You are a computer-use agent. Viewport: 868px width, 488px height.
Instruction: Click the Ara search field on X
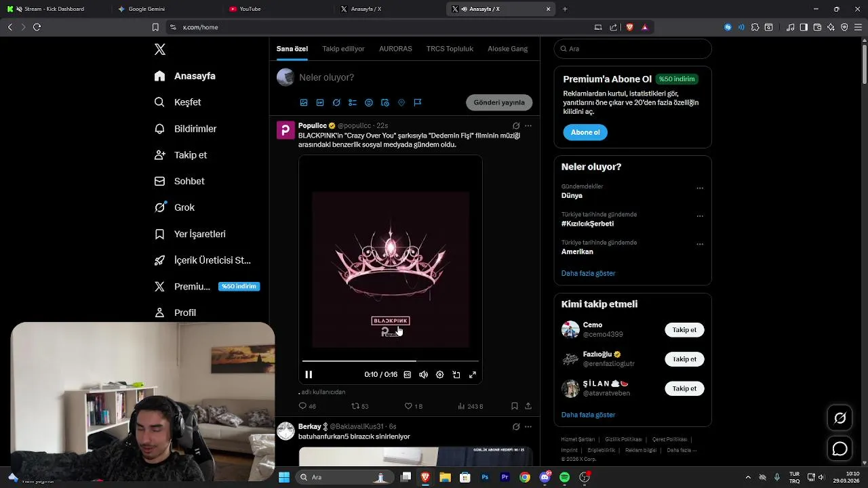633,49
